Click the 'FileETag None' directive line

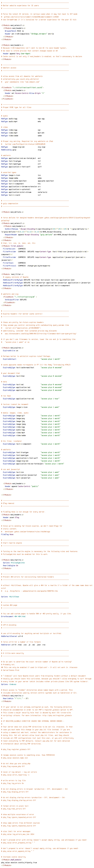pos(7,534)
